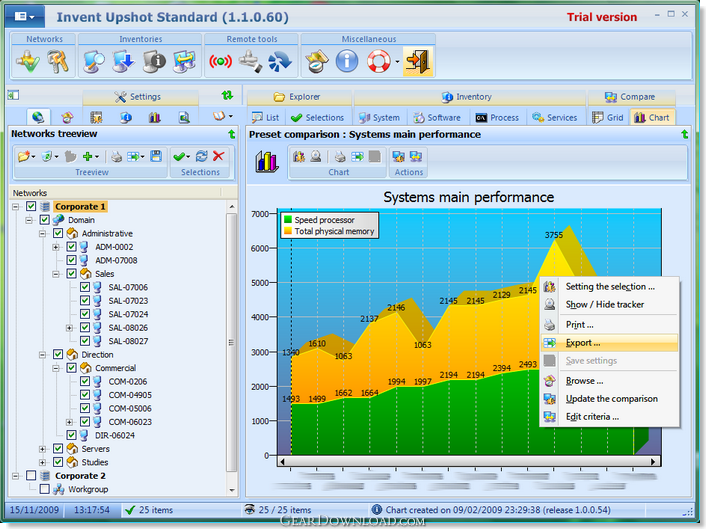Toggle the DIR-06024 checkbox
The width and height of the screenshot is (706, 529).
point(71,435)
